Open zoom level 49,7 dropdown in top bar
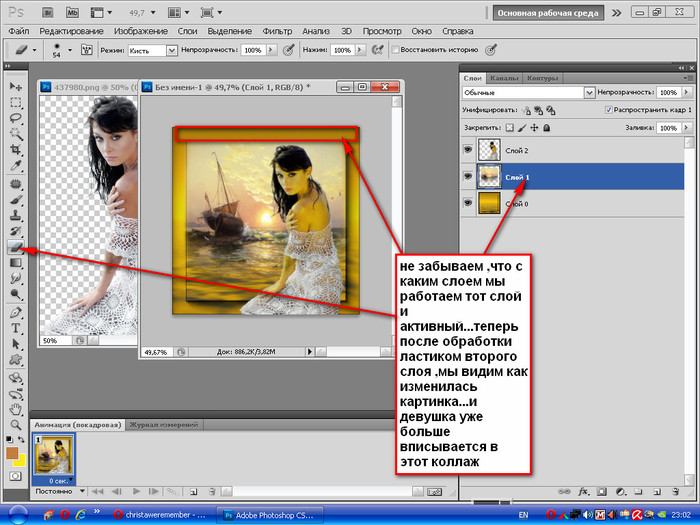The width and height of the screenshot is (700, 525). tap(153, 13)
